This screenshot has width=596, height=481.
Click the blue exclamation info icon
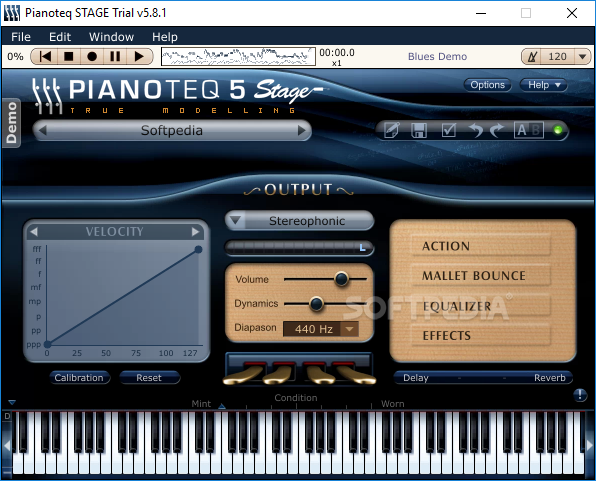[580, 395]
